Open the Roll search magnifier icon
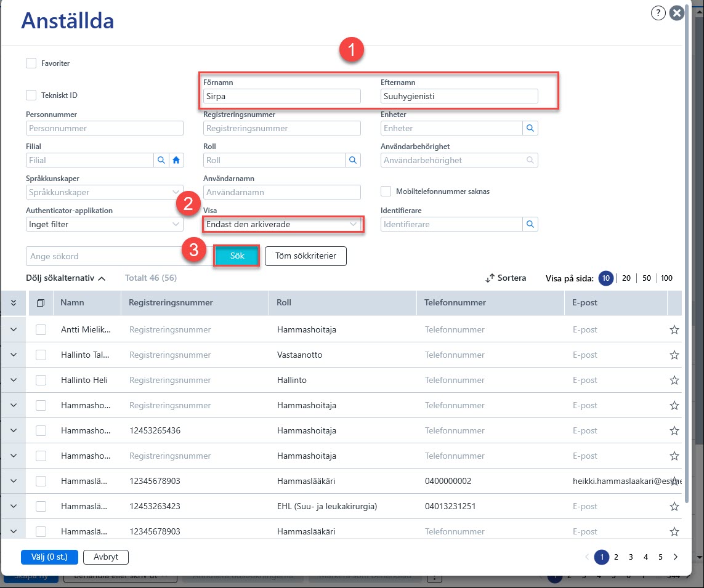Image resolution: width=704 pixels, height=588 pixels. coord(353,160)
